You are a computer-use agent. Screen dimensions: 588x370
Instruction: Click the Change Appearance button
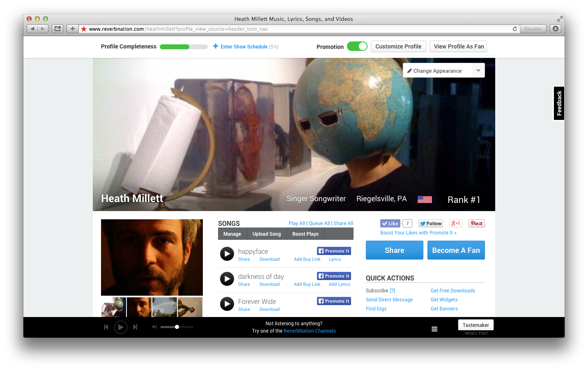438,70
